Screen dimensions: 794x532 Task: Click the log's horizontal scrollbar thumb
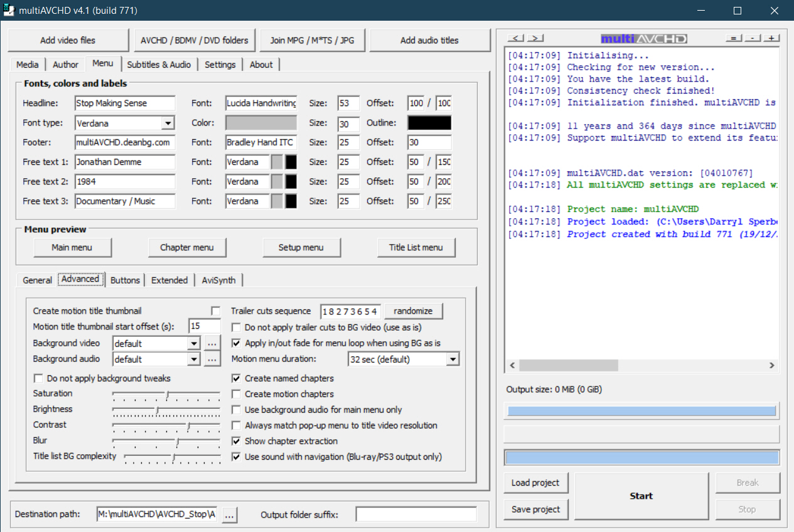[569, 365]
